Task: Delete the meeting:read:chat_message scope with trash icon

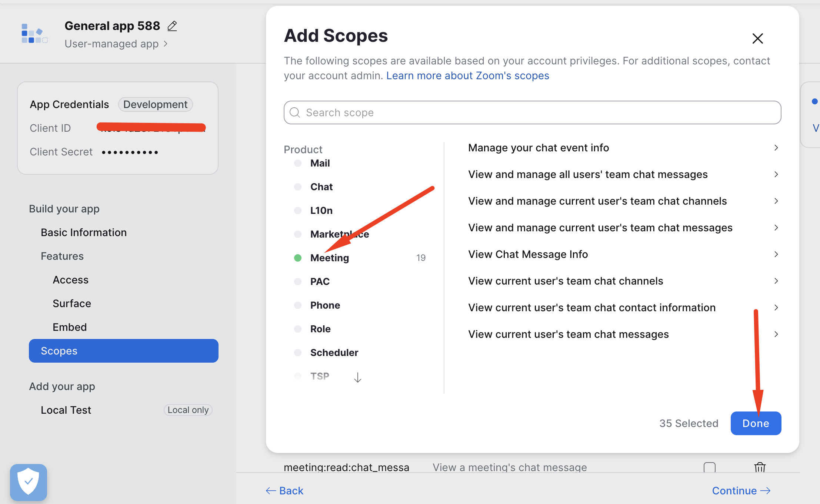Action: (x=760, y=467)
